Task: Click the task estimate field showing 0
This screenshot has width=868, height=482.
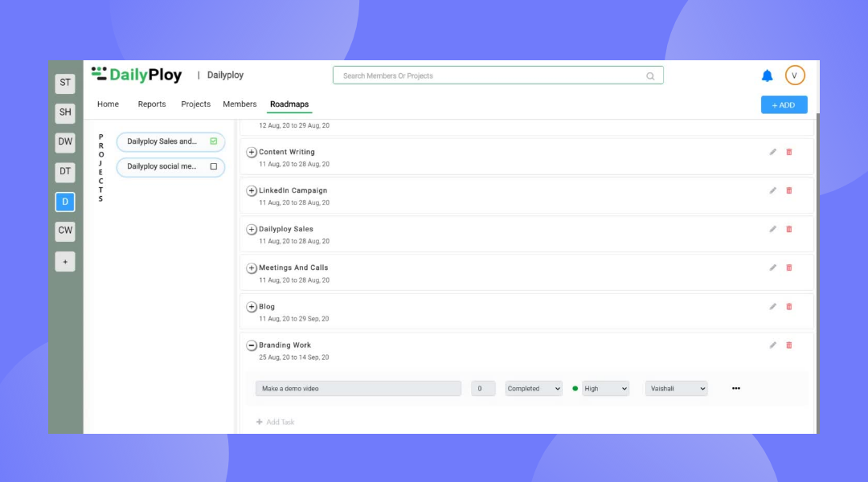Action: [x=483, y=389]
